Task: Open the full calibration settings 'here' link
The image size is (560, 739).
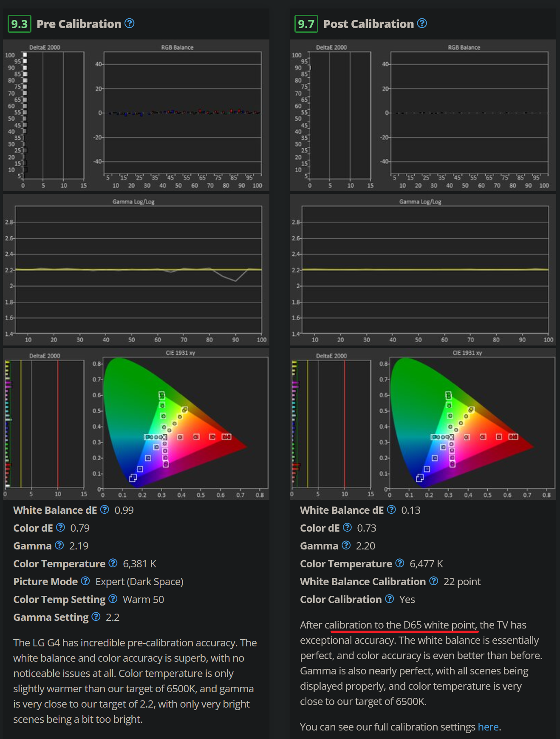Action: coord(488,727)
